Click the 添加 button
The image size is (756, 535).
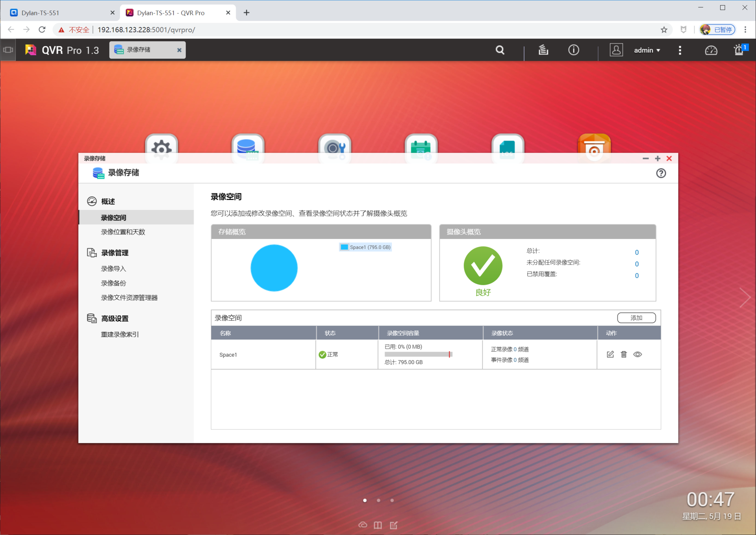(636, 318)
